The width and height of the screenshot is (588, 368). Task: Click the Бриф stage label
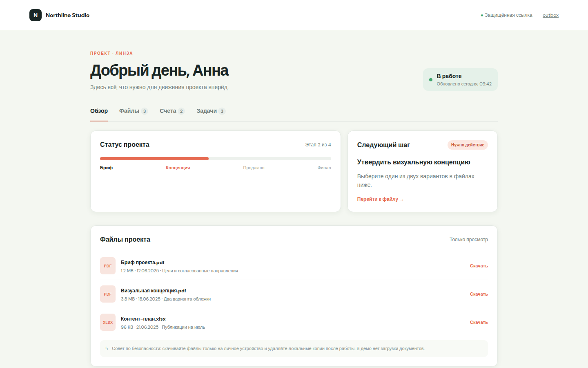(x=106, y=168)
